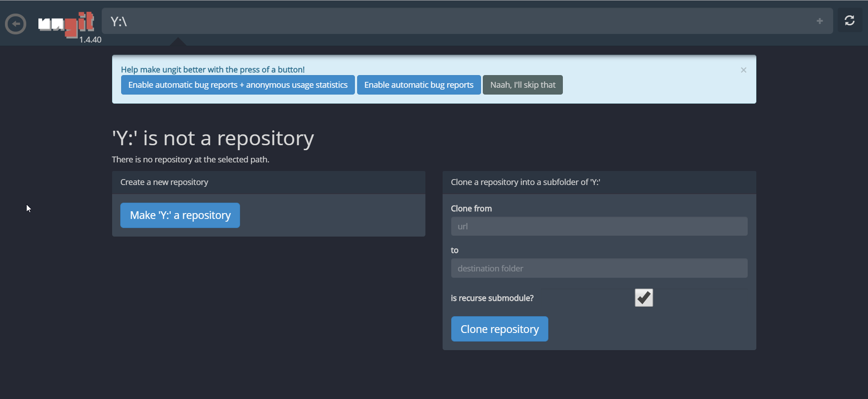Enable bug reports plus anonymous usage statistics
Image resolution: width=868 pixels, height=399 pixels.
click(238, 85)
